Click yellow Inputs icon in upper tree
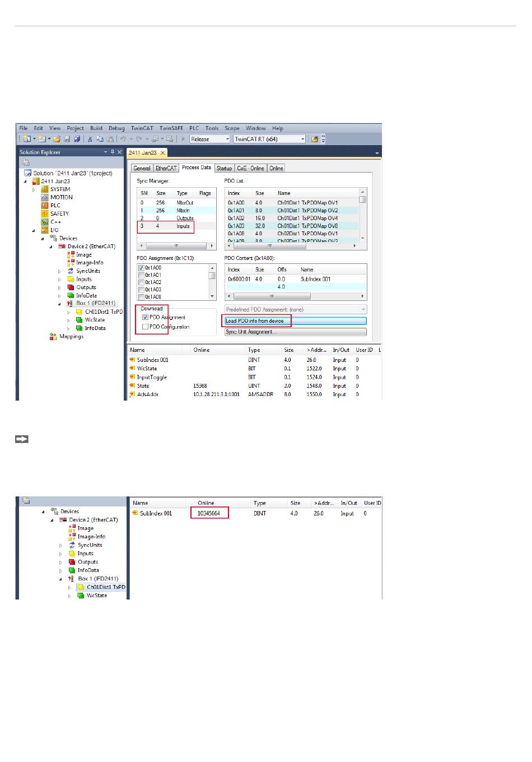This screenshot has height=762, width=532. (71, 279)
